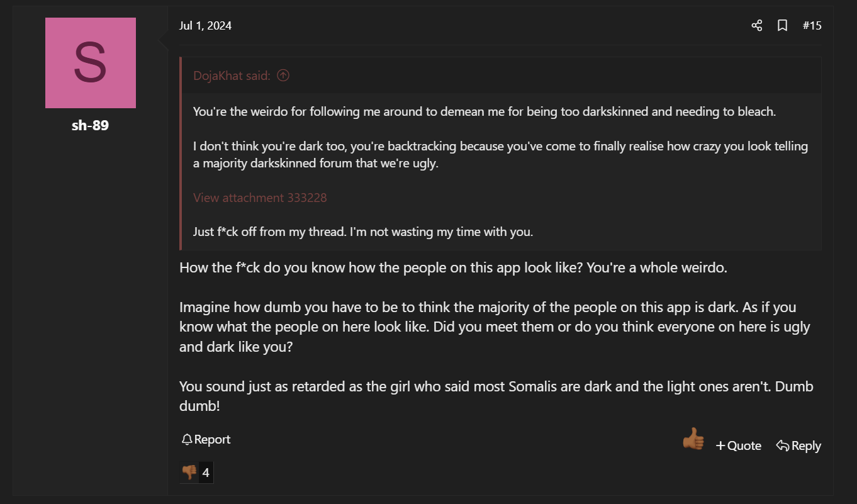Open the sh-89 username profile

(x=90, y=125)
